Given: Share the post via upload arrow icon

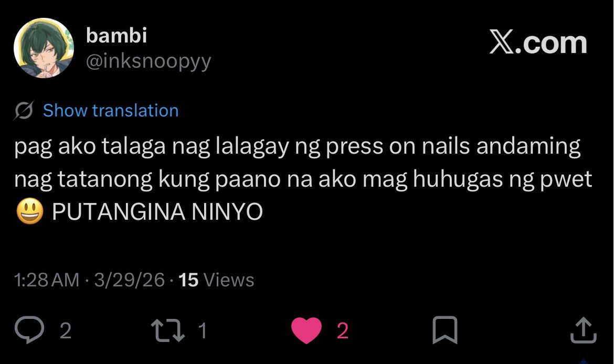Looking at the screenshot, I should [x=583, y=330].
